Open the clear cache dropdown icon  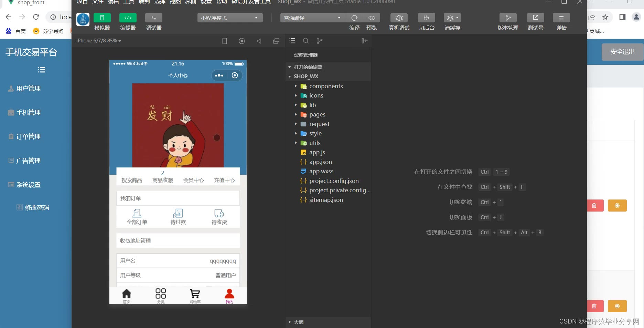click(x=452, y=18)
